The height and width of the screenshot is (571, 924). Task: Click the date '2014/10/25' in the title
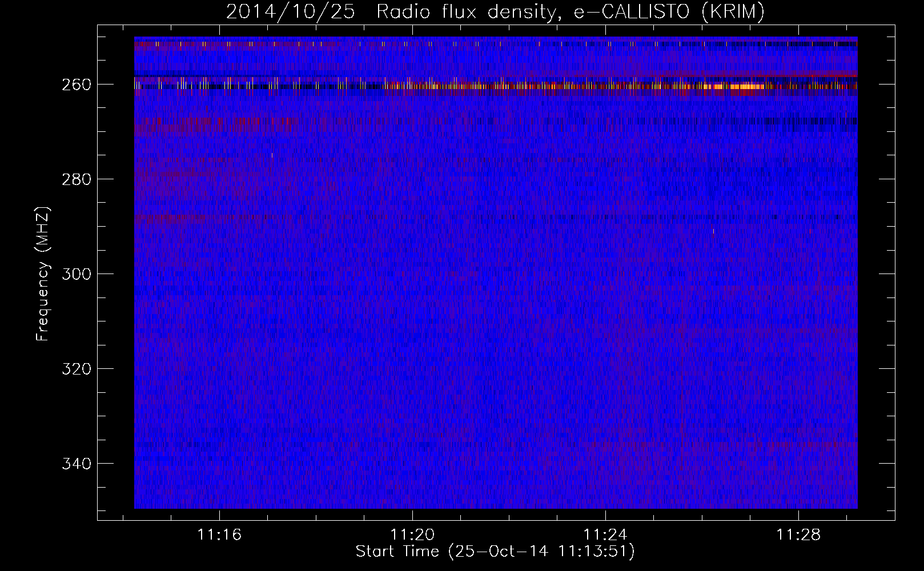291,11
